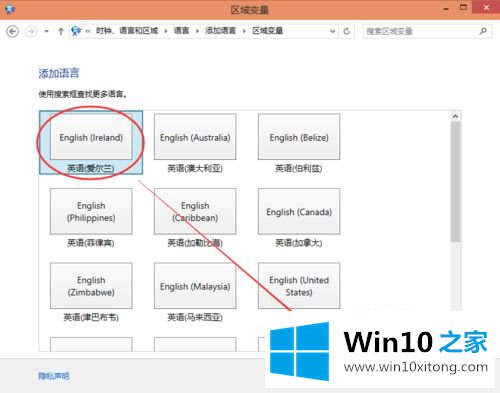This screenshot has width=500, height=393.
Task: Maximize the 区域变量 window
Action: coord(463,7)
